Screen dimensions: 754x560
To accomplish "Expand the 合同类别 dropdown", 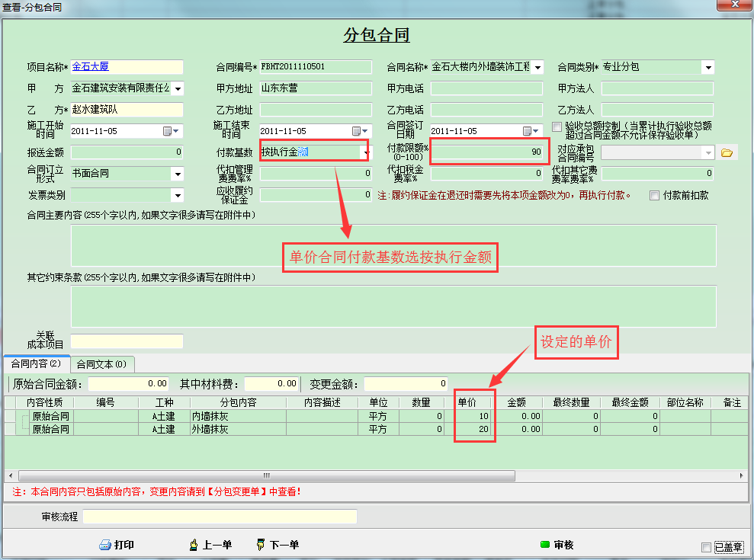I will [707, 67].
